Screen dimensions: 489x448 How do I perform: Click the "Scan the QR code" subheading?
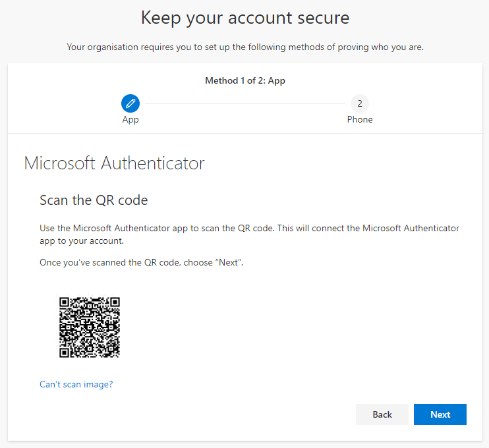94,200
